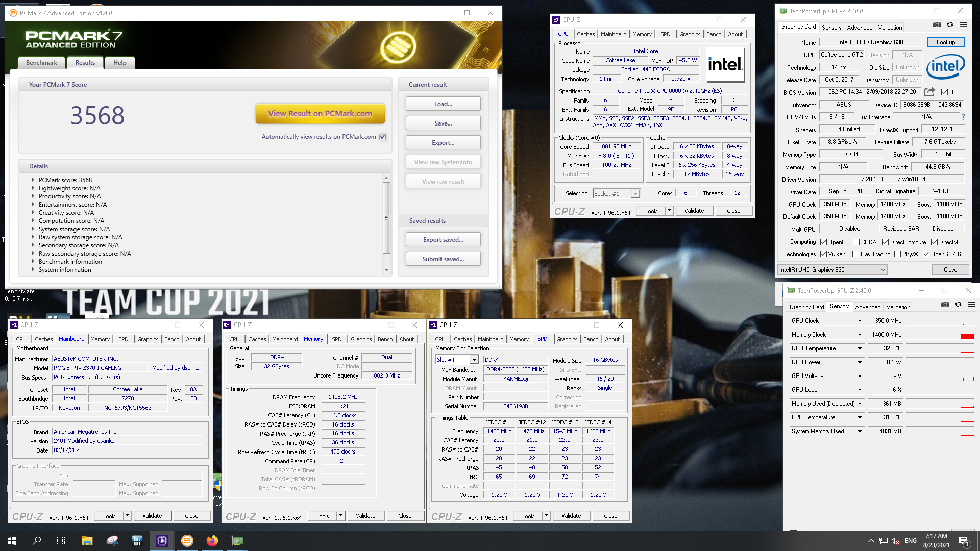
Task: Open the GPU Clock sensor dropdown
Action: (860, 321)
